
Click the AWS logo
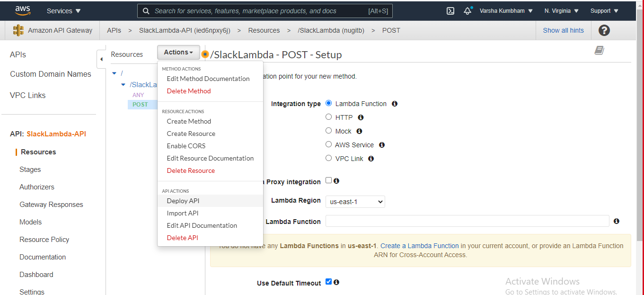(23, 10)
